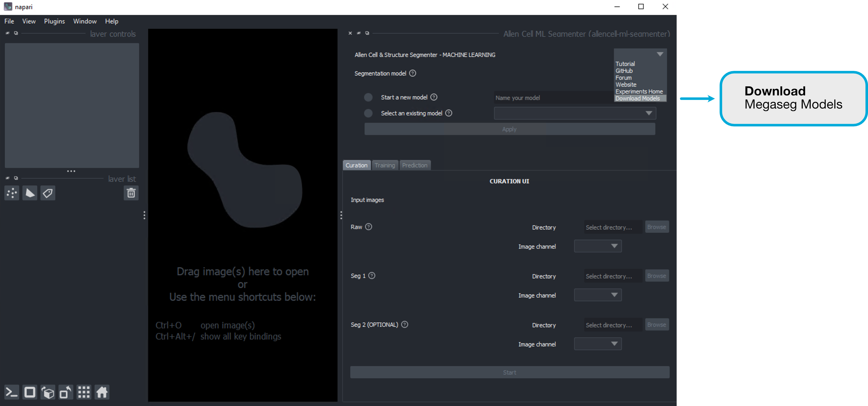Click the Download Models menu item
The image size is (868, 406).
pyautogui.click(x=638, y=98)
